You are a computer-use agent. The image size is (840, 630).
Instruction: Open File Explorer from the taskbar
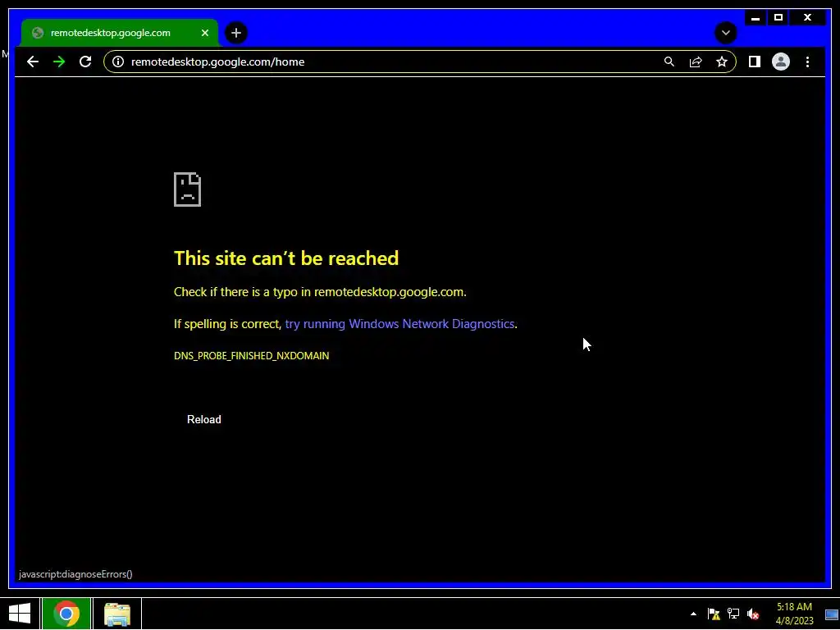click(117, 614)
